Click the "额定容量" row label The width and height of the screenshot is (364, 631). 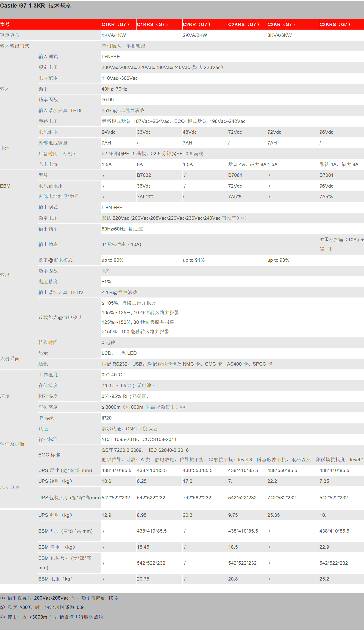pyautogui.click(x=10, y=35)
